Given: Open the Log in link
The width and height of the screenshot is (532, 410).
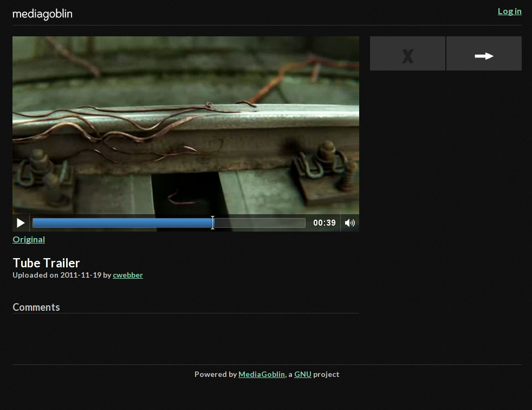Looking at the screenshot, I should pos(509,11).
